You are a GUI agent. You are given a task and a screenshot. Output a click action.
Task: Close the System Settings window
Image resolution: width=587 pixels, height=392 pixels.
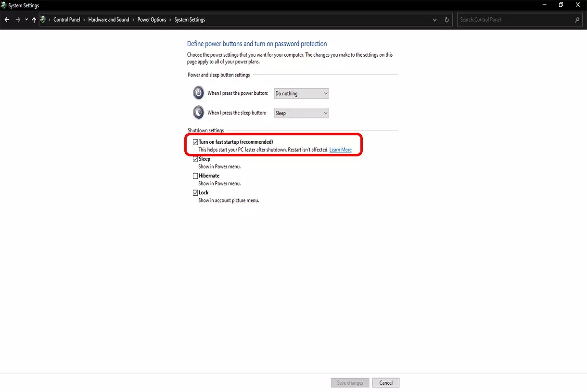(578, 5)
